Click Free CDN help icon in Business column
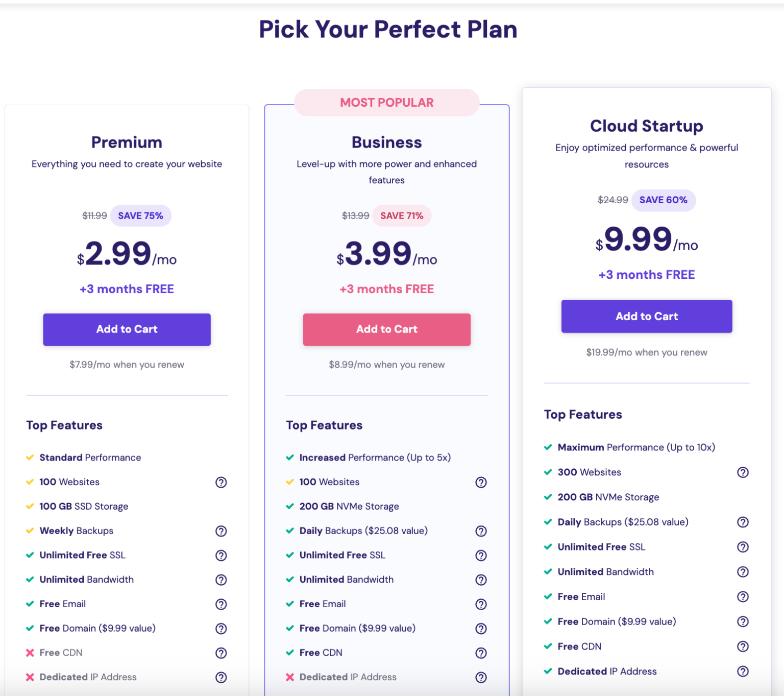Image resolution: width=784 pixels, height=696 pixels. click(x=481, y=653)
